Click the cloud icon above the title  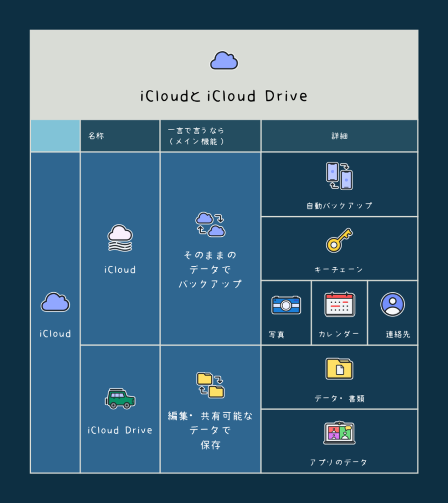pyautogui.click(x=224, y=60)
